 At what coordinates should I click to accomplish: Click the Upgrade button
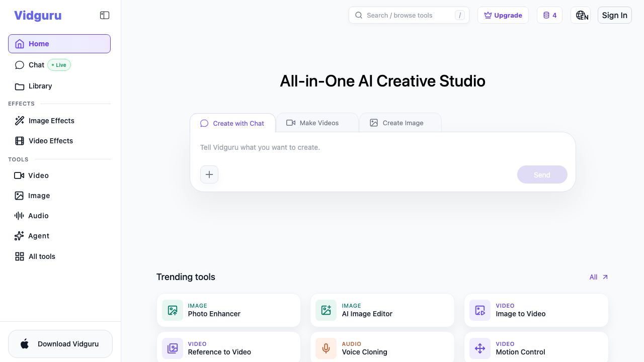[x=503, y=15]
